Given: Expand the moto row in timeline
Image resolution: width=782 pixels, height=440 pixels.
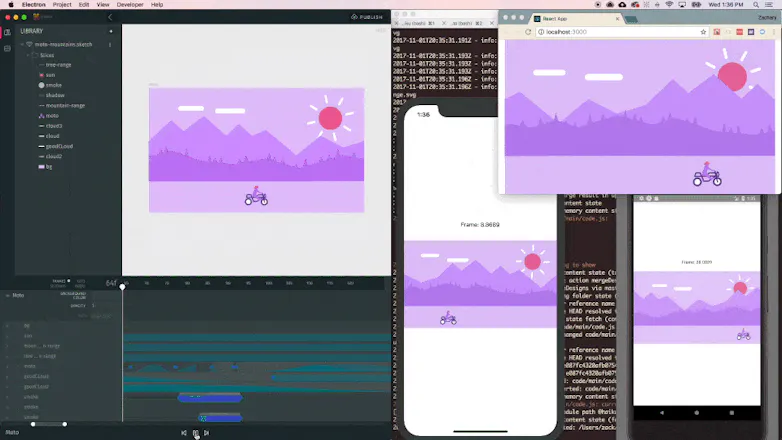Looking at the screenshot, I should point(7,366).
